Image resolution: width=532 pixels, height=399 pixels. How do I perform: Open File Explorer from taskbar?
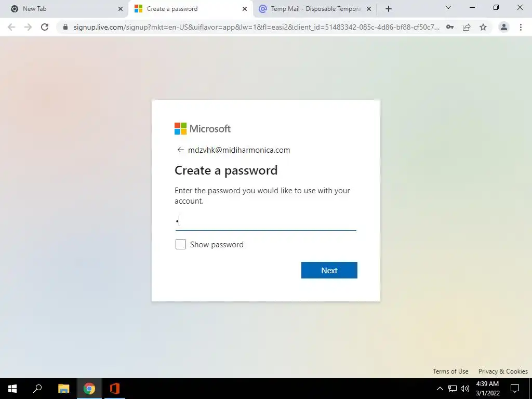63,389
